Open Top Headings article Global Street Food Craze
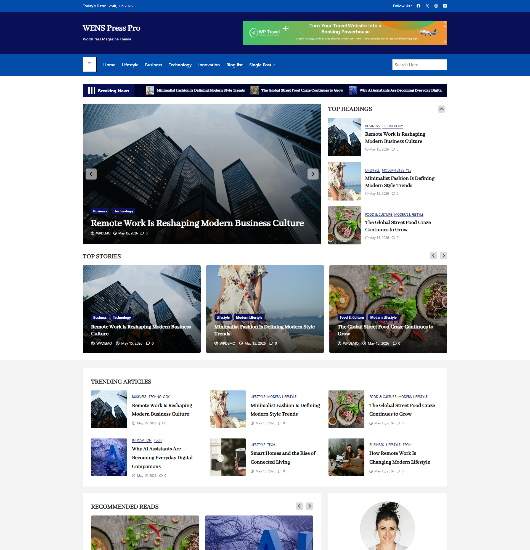 coord(398,226)
